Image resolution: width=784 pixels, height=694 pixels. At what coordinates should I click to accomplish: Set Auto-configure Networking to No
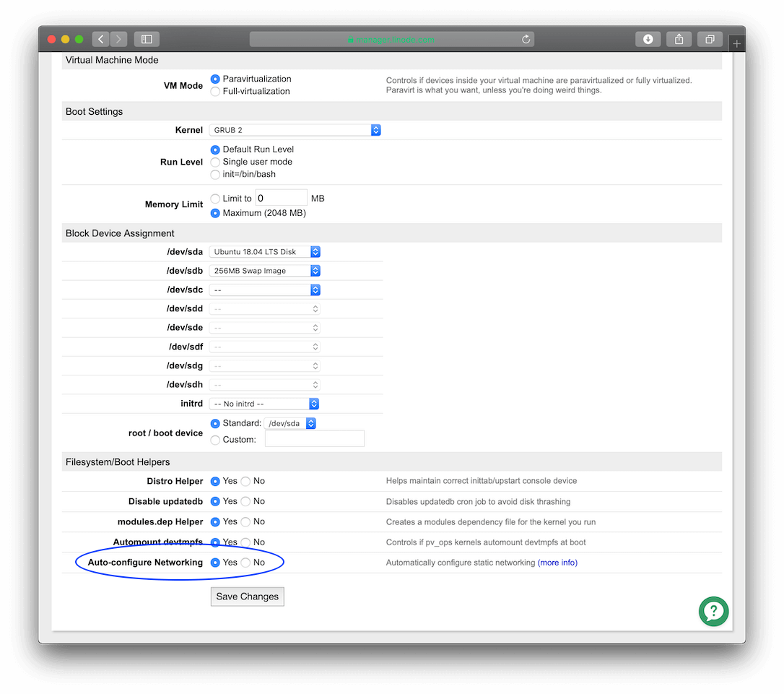pyautogui.click(x=245, y=563)
